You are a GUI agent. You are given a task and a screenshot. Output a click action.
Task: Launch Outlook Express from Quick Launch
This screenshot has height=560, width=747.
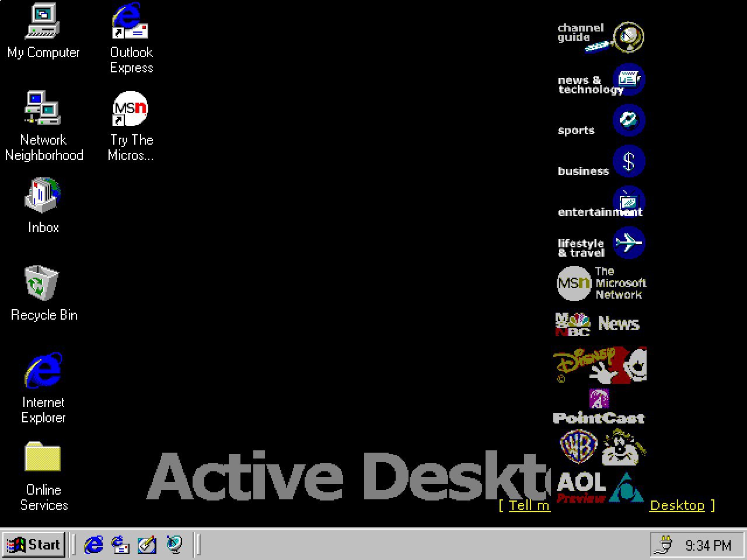(x=120, y=544)
